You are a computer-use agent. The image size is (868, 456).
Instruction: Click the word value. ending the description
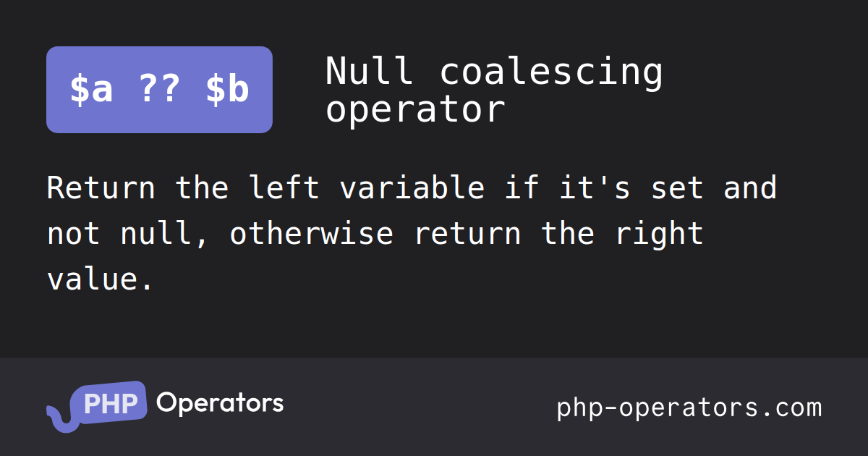[101, 279]
